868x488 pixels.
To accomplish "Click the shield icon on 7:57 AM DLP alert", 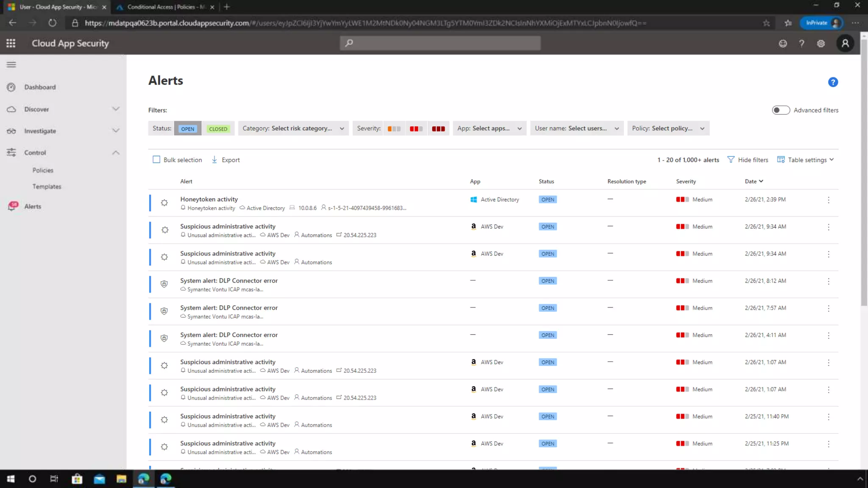I will coord(164,311).
